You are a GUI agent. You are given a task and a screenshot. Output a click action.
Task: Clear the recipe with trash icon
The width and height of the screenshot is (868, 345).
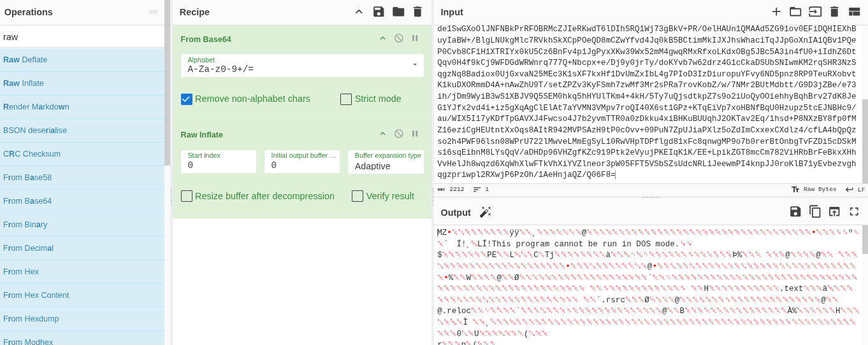point(417,11)
